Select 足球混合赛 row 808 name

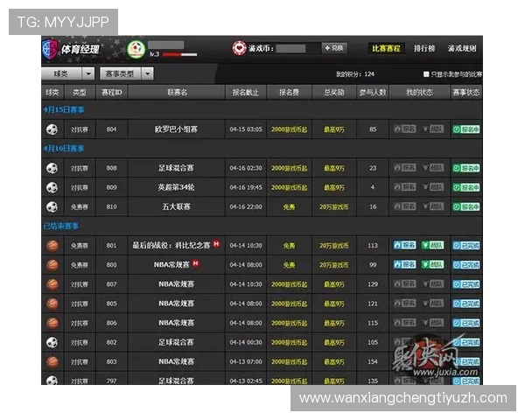tap(176, 168)
